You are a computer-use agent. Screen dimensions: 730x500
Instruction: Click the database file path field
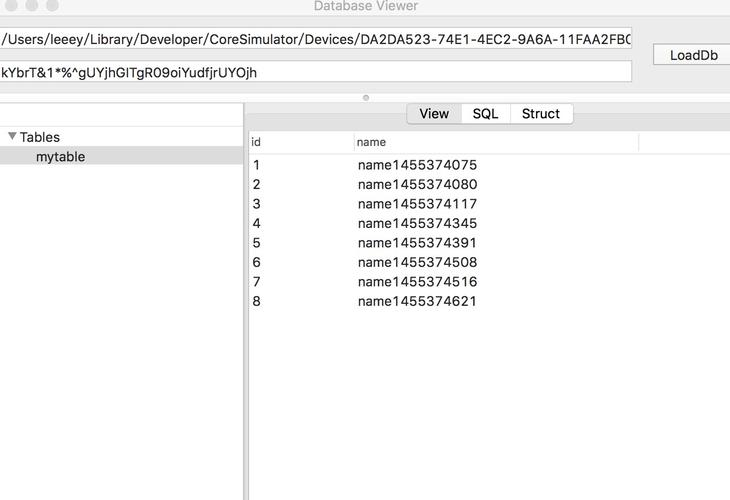coord(316,39)
